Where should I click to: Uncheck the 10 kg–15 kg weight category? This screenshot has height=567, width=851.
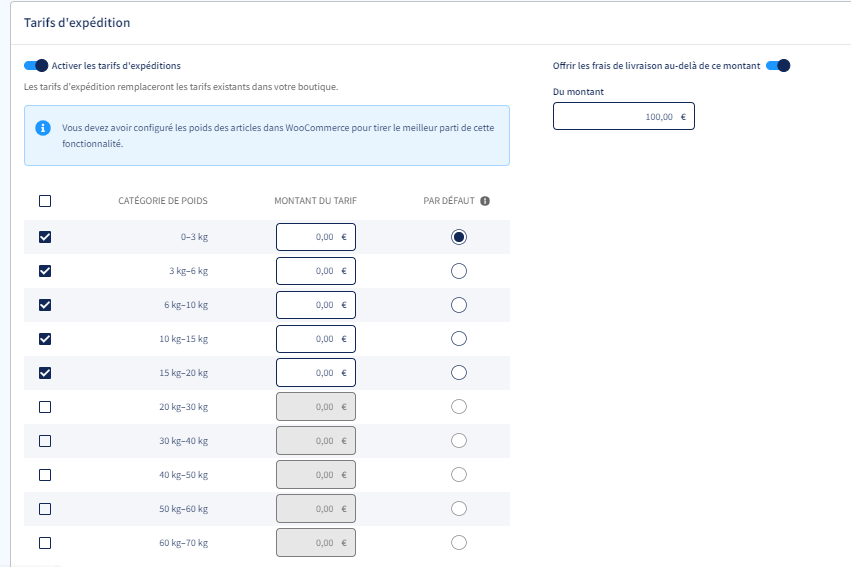pos(45,339)
